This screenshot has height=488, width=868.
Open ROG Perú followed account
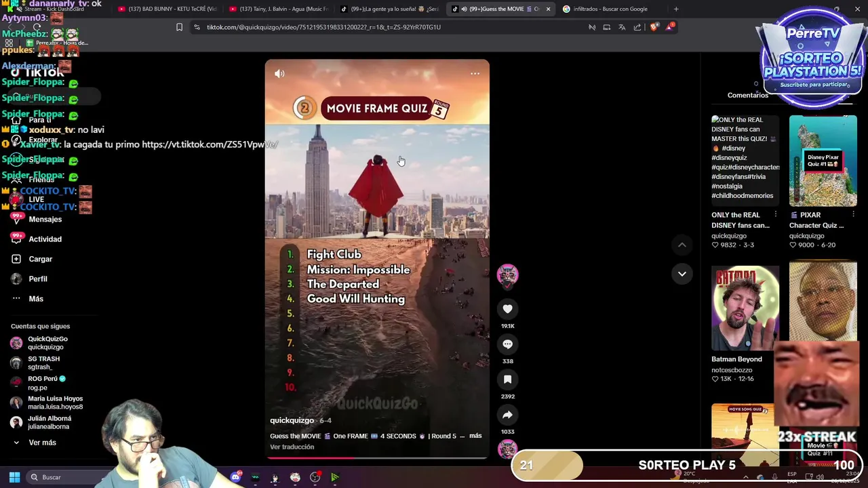(x=46, y=383)
